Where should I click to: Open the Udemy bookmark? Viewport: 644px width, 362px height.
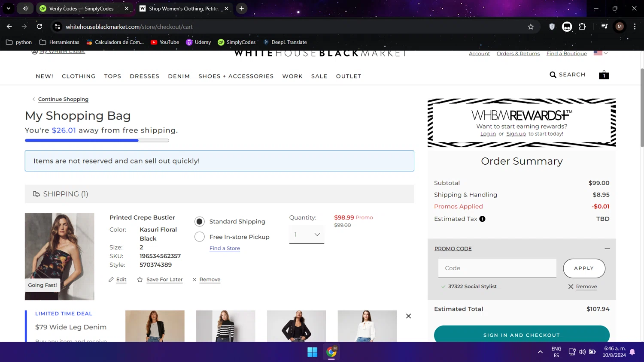(198, 42)
